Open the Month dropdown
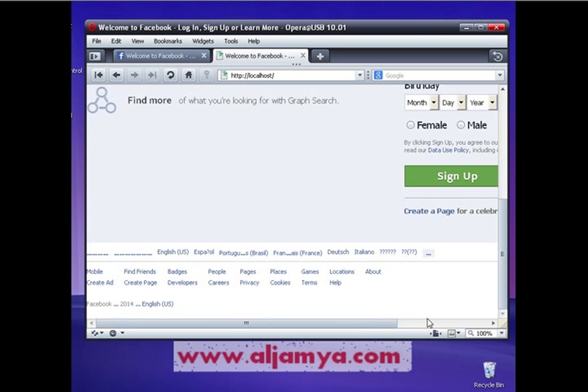The height and width of the screenshot is (392, 588). (421, 102)
